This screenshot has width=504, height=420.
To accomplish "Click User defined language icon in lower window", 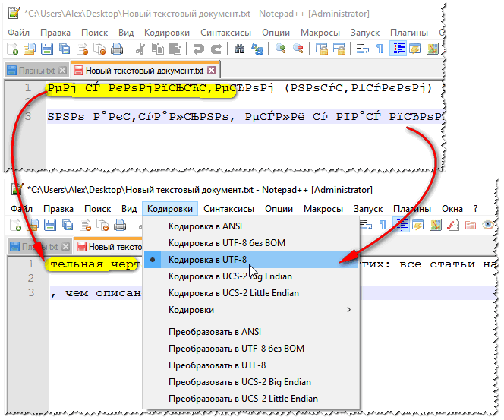I will [x=418, y=225].
